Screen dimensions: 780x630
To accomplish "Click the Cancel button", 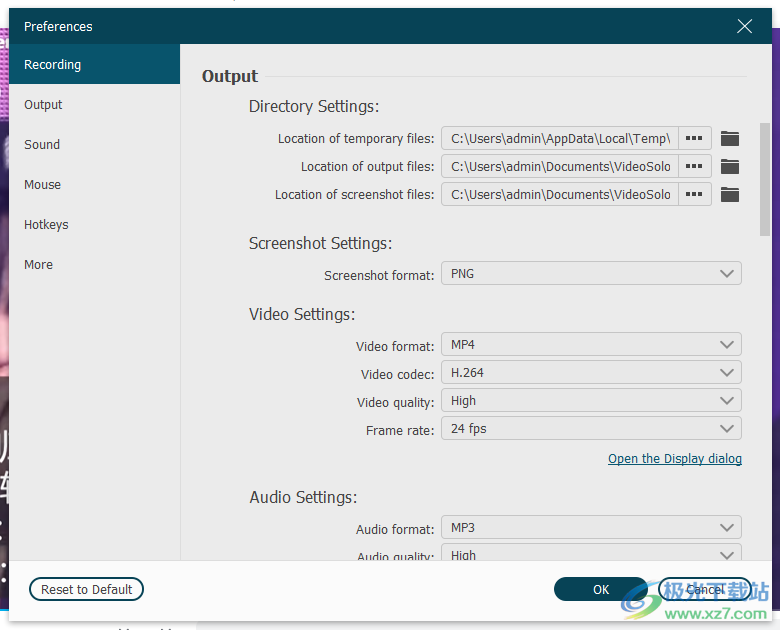I will coord(705,589).
